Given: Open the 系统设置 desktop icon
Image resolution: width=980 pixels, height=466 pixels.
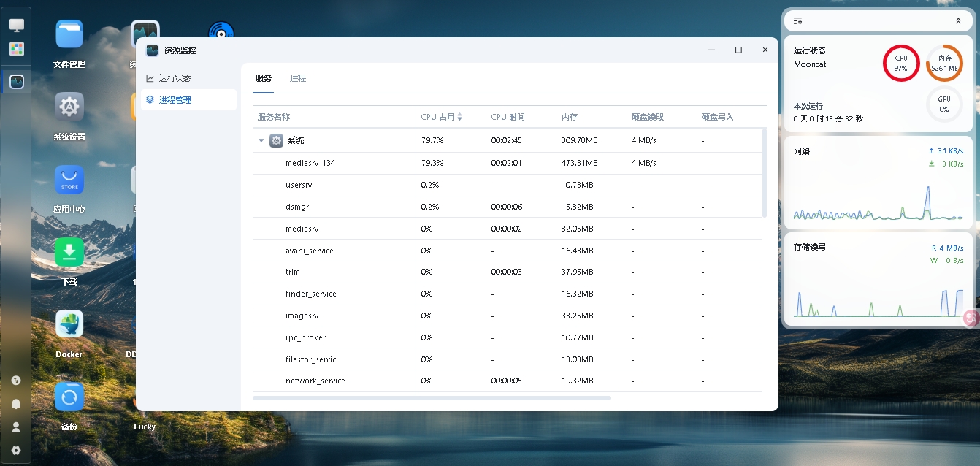Looking at the screenshot, I should click(69, 107).
